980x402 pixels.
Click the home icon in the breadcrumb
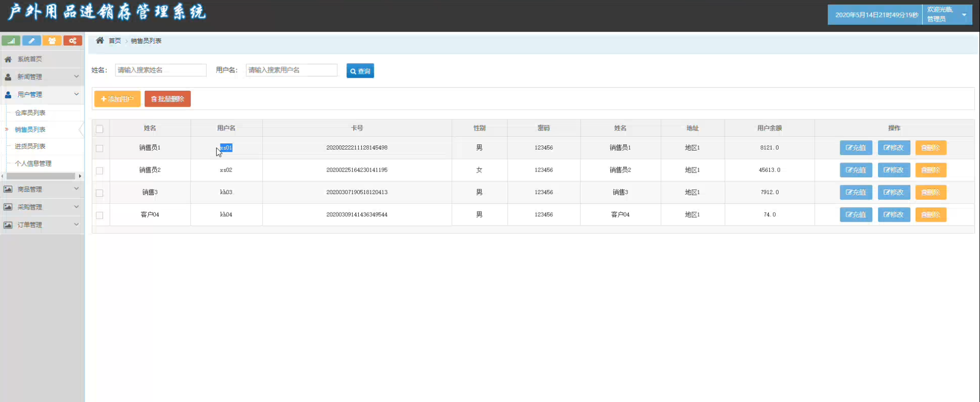pos(100,40)
